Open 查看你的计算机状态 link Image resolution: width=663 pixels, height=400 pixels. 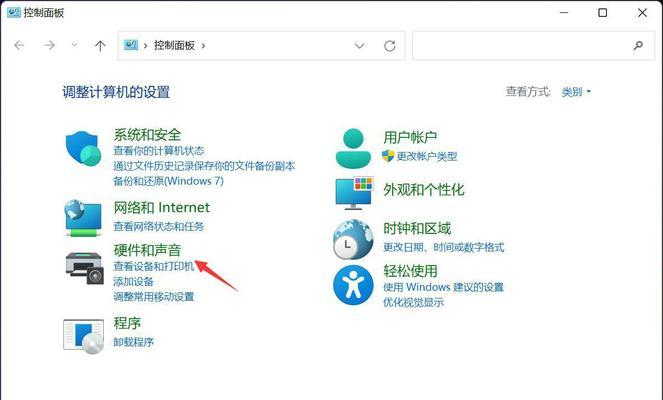[159, 151]
